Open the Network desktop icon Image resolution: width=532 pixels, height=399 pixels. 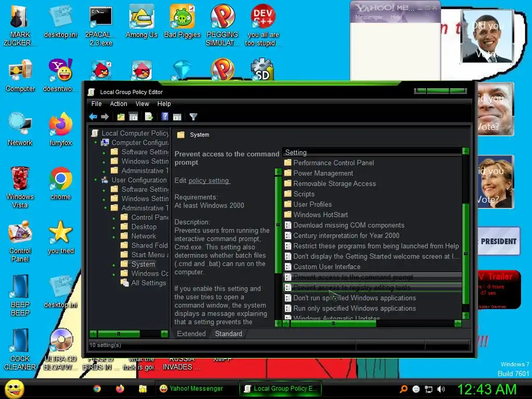[20, 129]
